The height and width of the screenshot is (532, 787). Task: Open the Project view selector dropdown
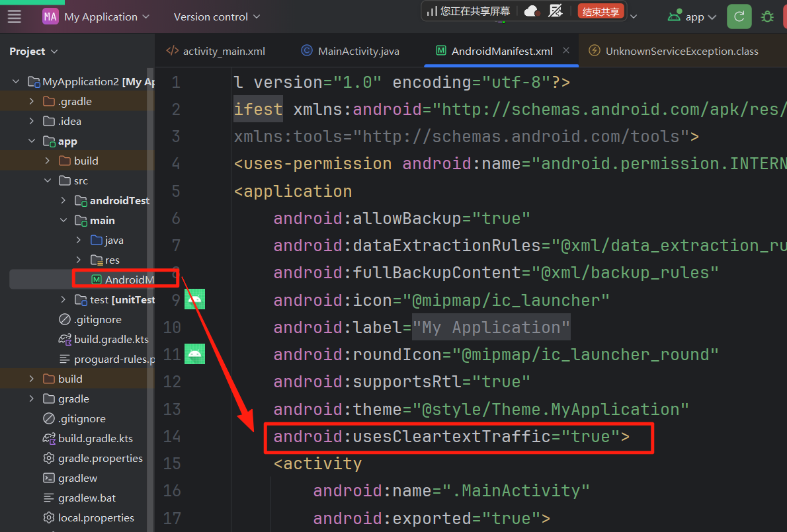pyautogui.click(x=34, y=51)
